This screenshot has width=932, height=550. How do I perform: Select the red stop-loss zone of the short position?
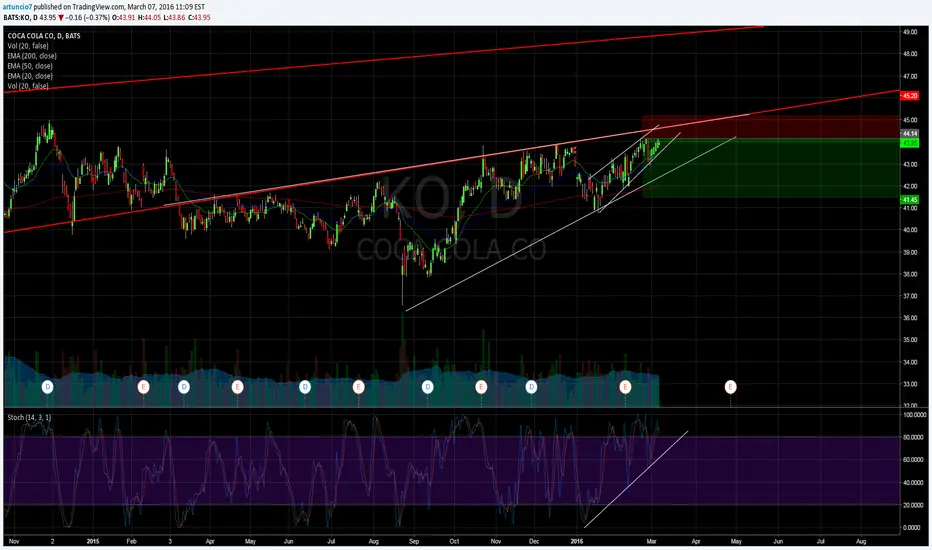[x=770, y=127]
